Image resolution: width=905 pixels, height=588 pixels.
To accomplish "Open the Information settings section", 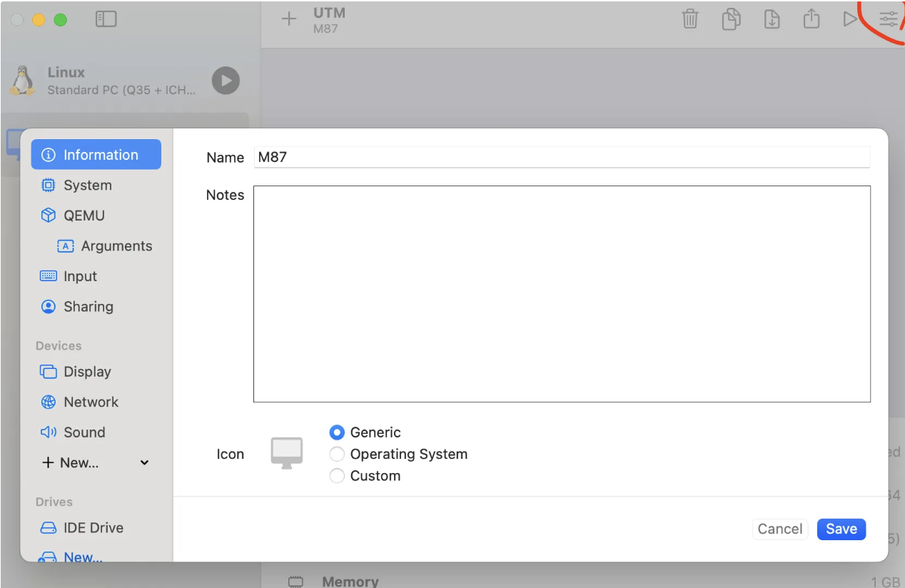I will [x=96, y=155].
